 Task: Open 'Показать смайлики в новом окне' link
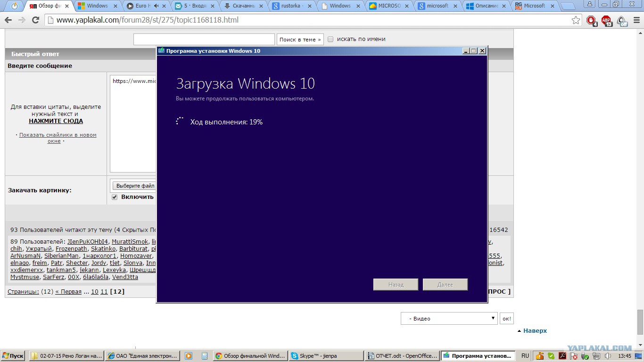tap(58, 138)
